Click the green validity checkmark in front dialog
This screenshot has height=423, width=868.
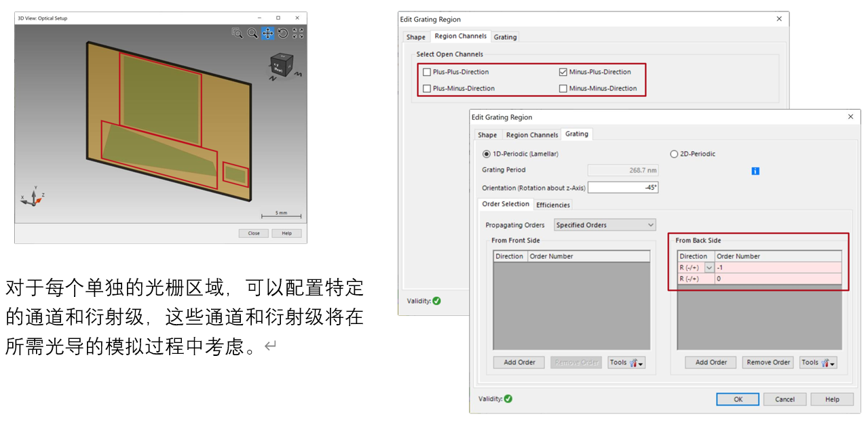click(x=508, y=399)
